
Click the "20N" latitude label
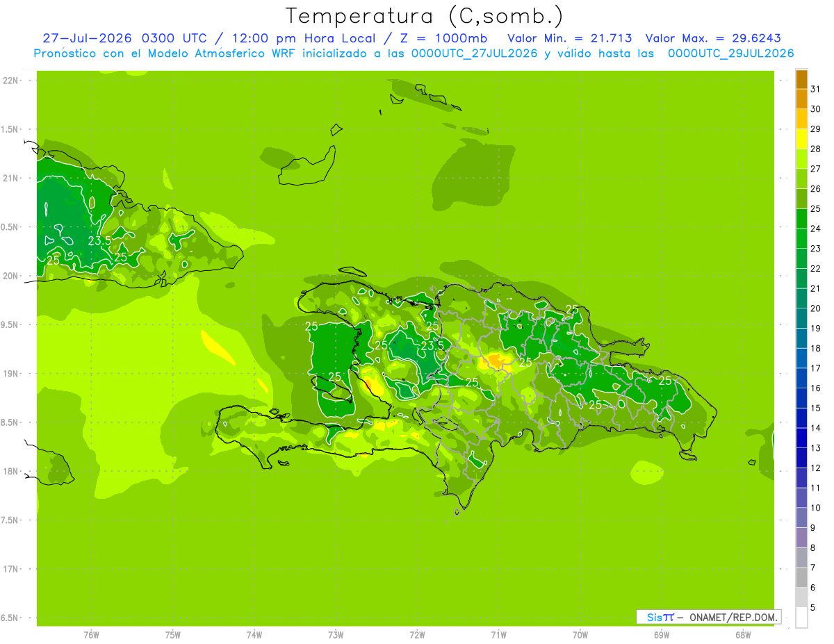(x=10, y=276)
